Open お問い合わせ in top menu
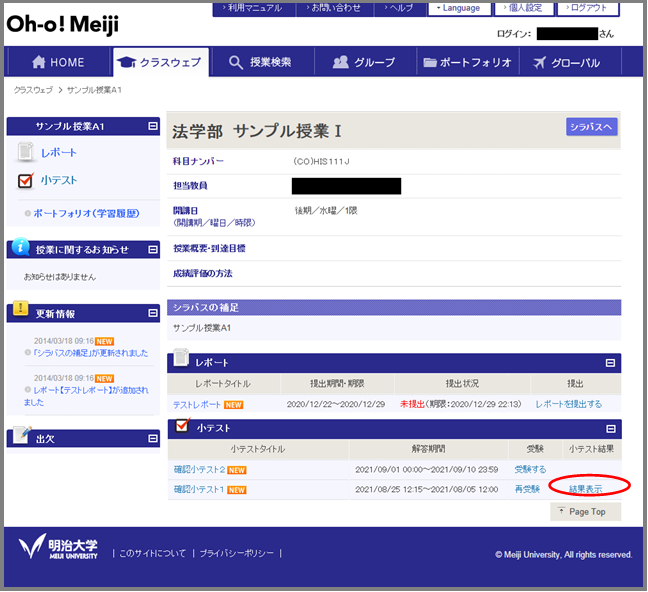 [334, 8]
